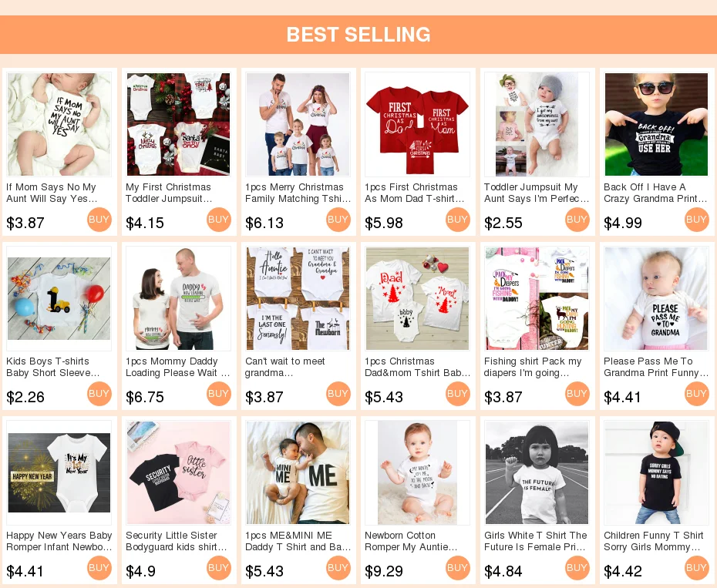Buy the Security Little Sister shirt
The image size is (717, 588).
(x=219, y=568)
